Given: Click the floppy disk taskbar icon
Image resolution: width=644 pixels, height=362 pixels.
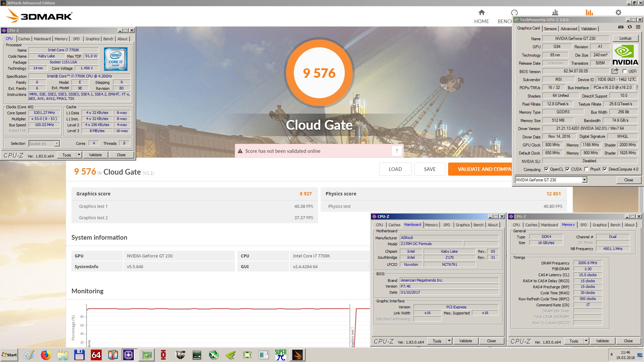Looking at the screenshot, I should click(x=79, y=355).
